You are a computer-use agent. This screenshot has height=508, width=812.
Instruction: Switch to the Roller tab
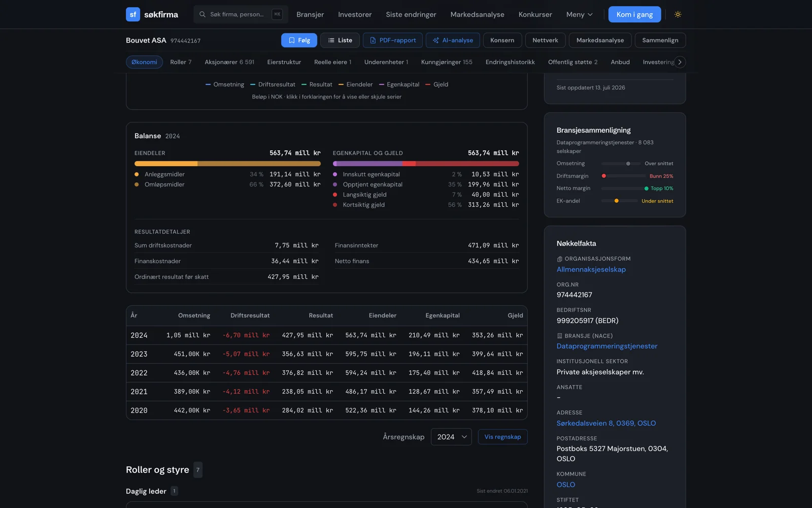181,62
